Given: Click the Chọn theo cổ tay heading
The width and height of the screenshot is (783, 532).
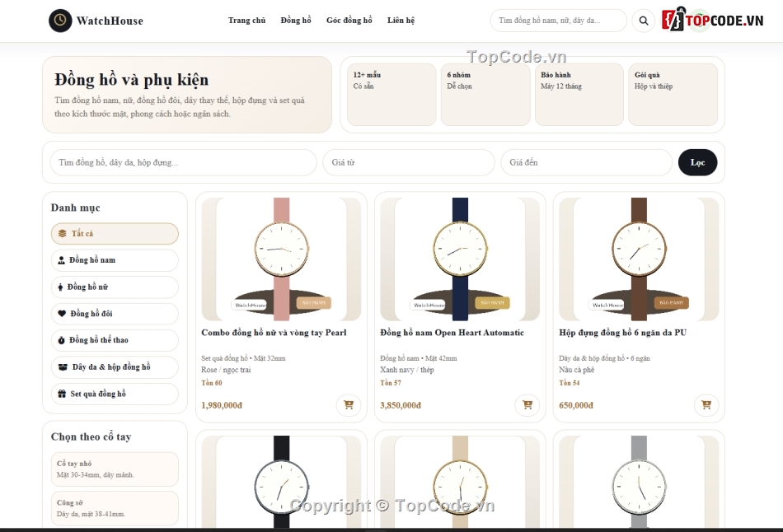Looking at the screenshot, I should point(91,436).
